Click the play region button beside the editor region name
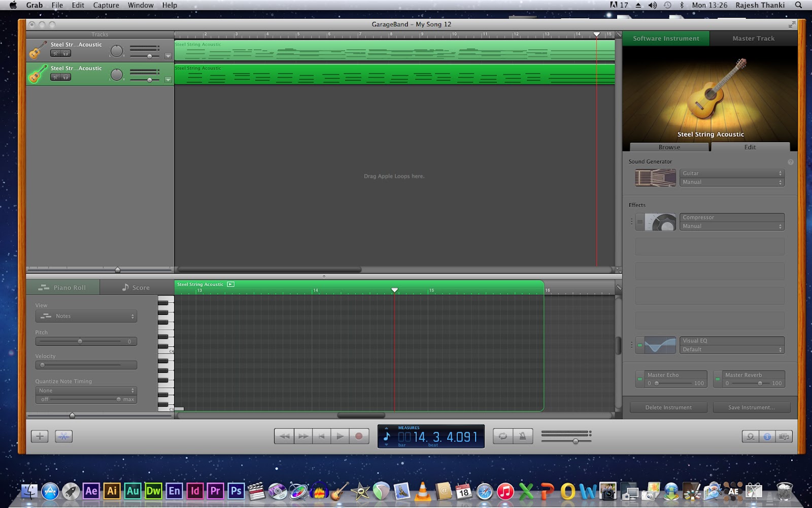Image resolution: width=812 pixels, height=508 pixels. point(230,284)
